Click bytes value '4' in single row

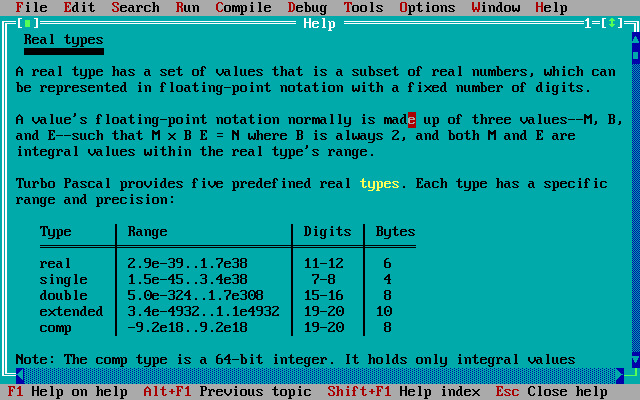[x=387, y=280]
